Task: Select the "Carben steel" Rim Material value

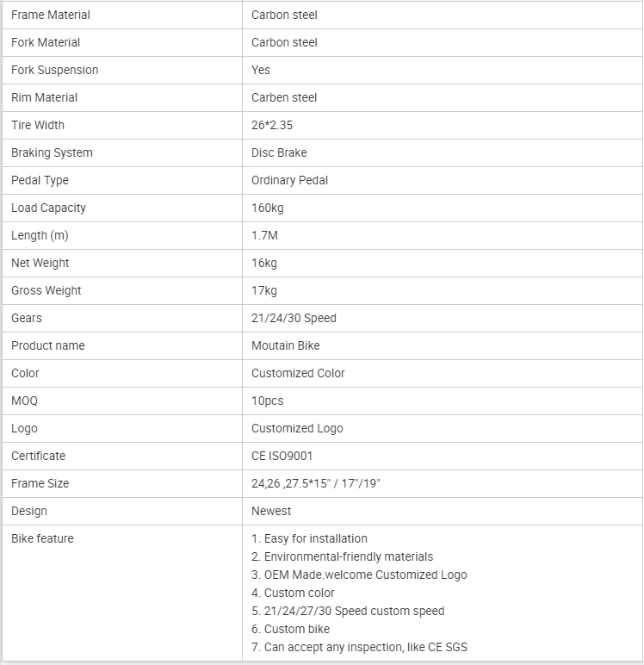Action: [x=284, y=97]
